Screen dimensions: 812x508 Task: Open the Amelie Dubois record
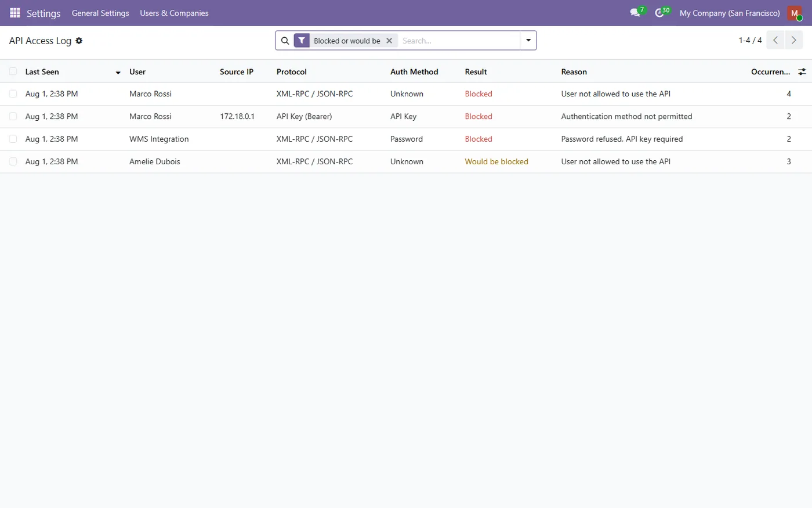(x=155, y=161)
